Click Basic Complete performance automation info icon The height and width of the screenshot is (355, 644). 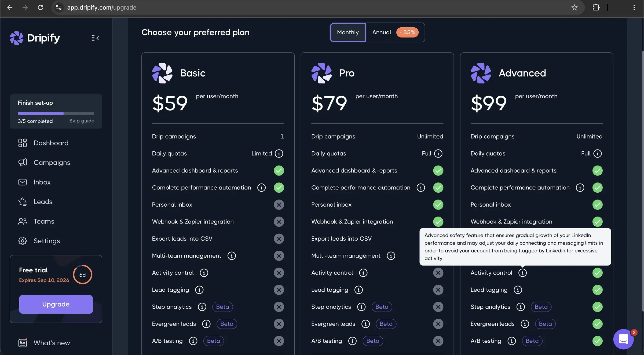click(262, 188)
